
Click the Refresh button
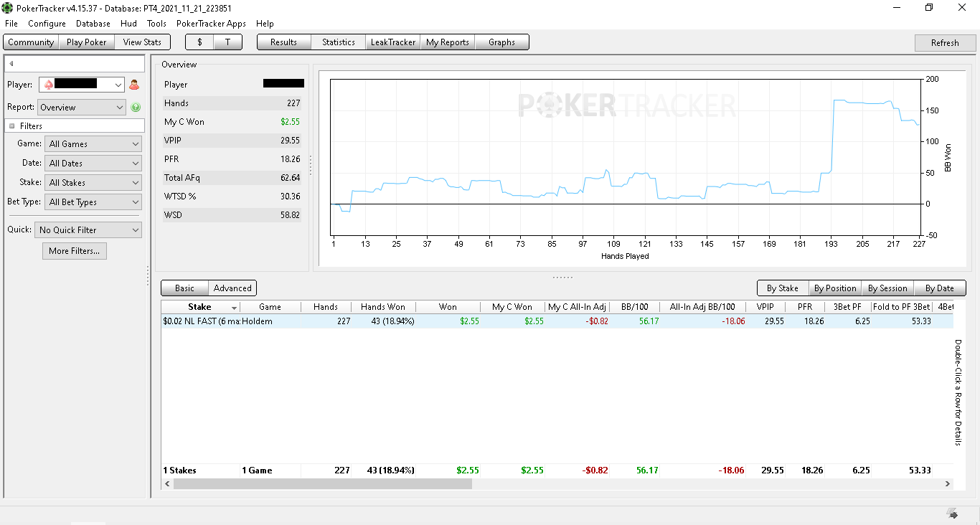point(945,43)
